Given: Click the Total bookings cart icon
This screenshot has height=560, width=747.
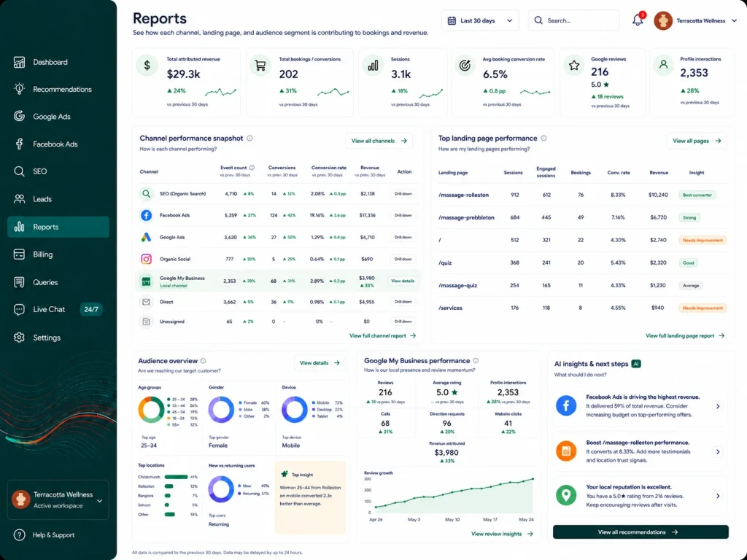Looking at the screenshot, I should (x=260, y=65).
